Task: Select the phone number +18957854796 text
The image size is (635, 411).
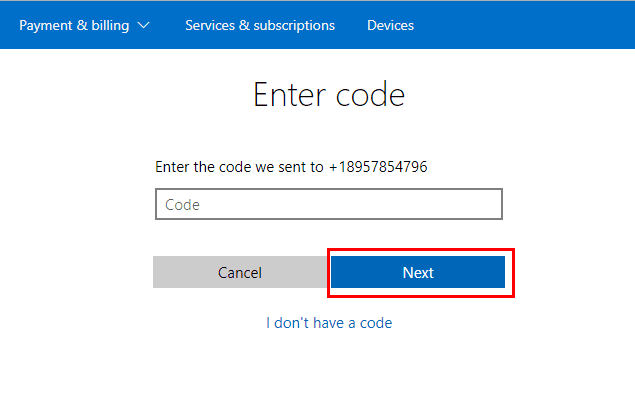Action: 378,167
